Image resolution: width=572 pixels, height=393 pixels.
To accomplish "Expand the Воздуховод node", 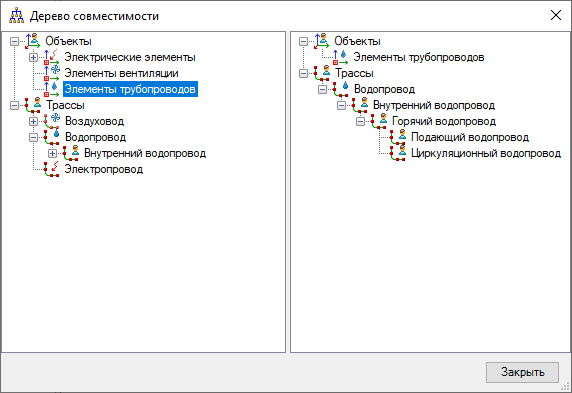I will pyautogui.click(x=33, y=122).
